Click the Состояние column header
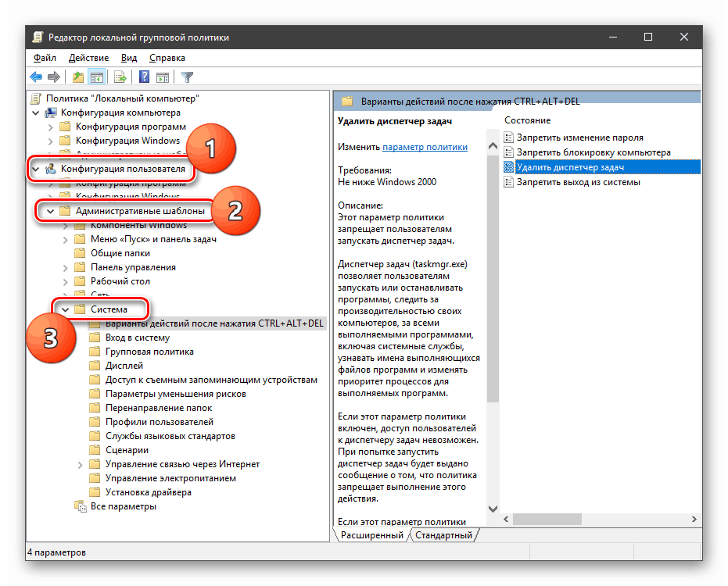The image size is (728, 586). [527, 120]
